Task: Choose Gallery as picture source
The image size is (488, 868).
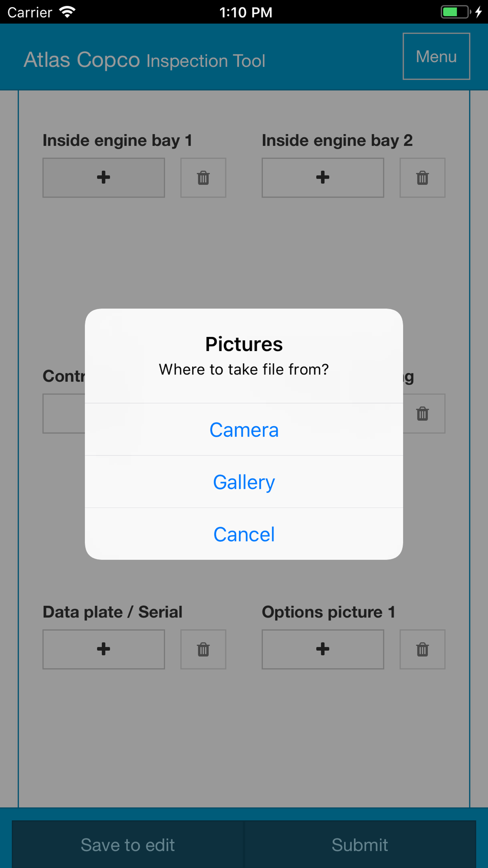Action: (244, 482)
